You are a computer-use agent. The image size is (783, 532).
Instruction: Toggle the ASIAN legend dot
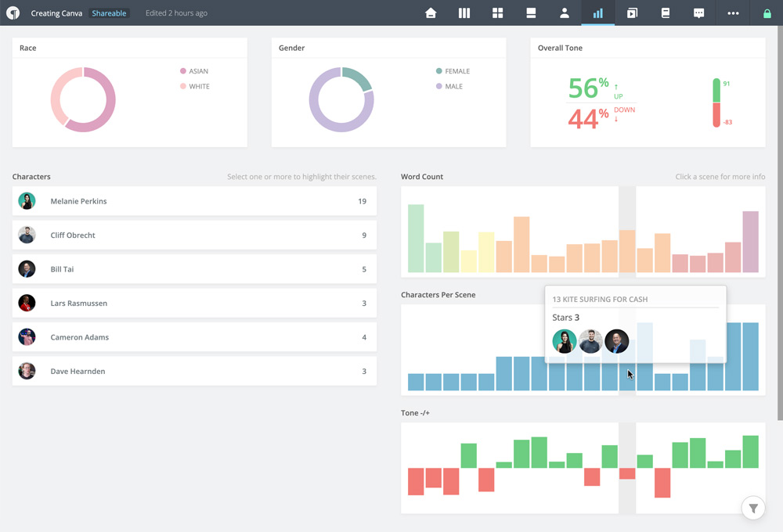[x=182, y=71]
